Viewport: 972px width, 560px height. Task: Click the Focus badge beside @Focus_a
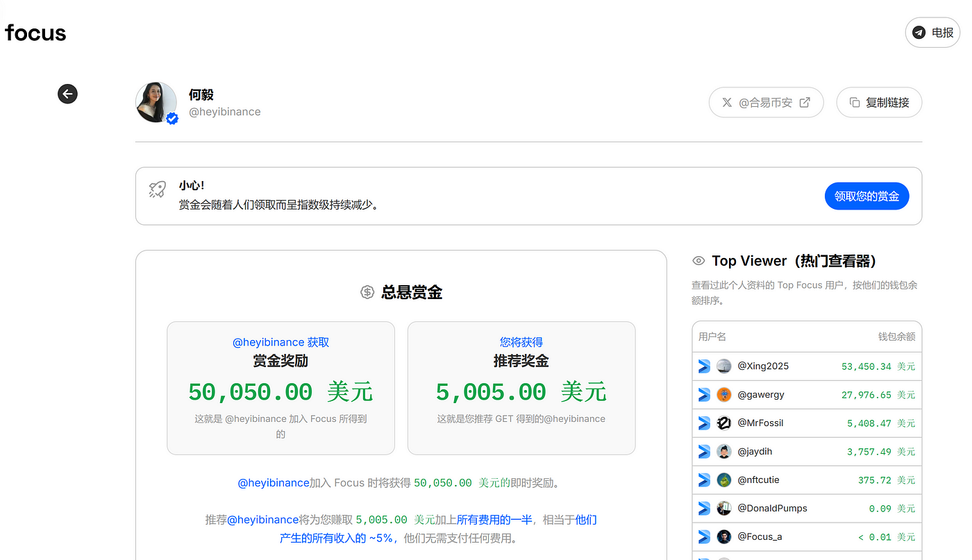[x=704, y=537]
